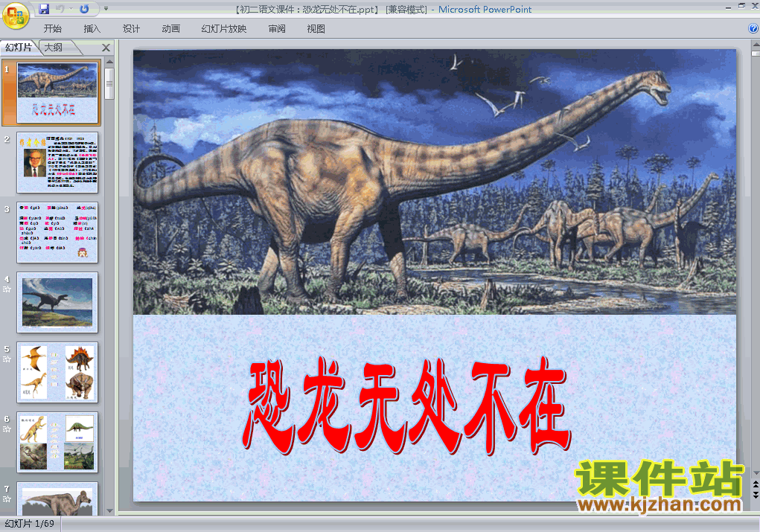
Task: Click main slide area scroll down arrow
Action: click(x=756, y=472)
